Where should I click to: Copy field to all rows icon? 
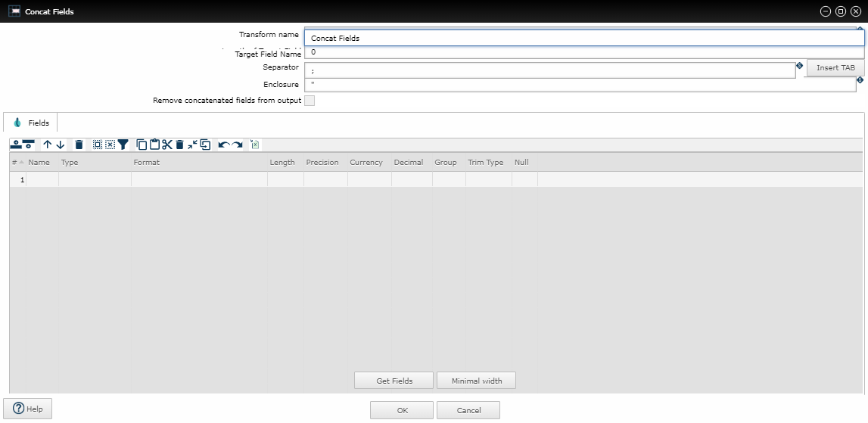tap(205, 145)
